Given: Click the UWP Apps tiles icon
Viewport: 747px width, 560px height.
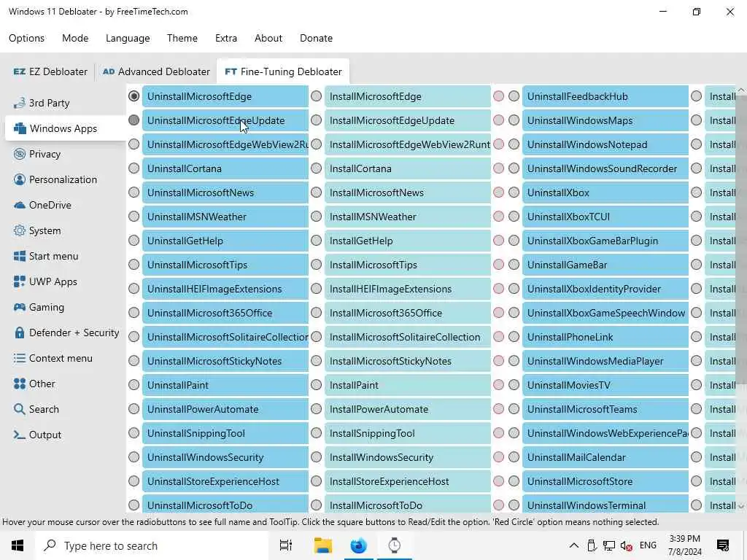Looking at the screenshot, I should point(20,281).
